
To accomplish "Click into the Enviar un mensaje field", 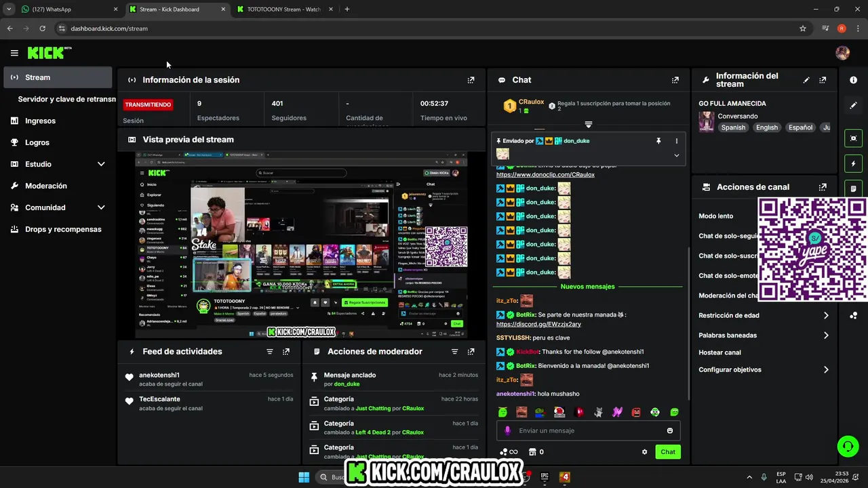I will click(589, 430).
